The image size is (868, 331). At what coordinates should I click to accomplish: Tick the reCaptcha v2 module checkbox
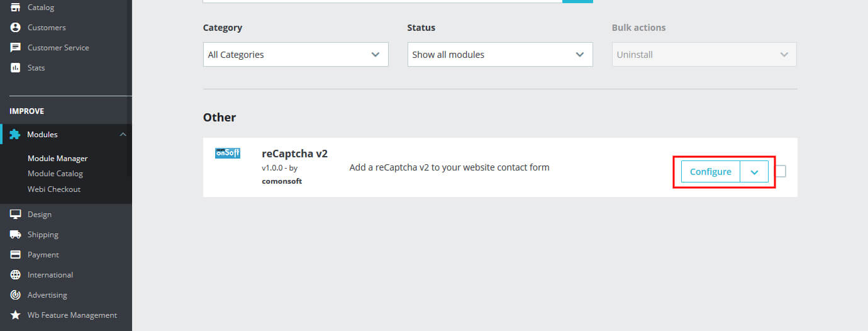pos(781,171)
